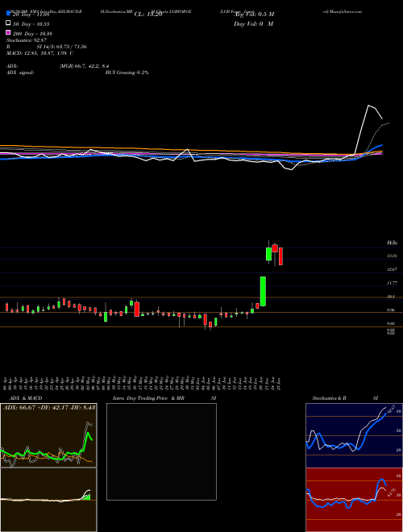Image resolution: width=403 pixels, height=532 pixels.
Task: Click the tall green breakout candlestick
Action: coord(263,291)
